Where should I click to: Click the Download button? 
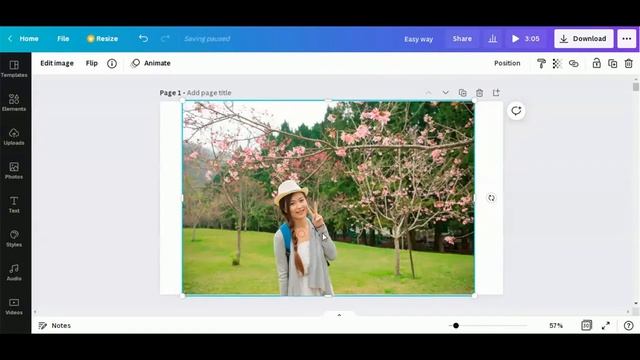584,39
